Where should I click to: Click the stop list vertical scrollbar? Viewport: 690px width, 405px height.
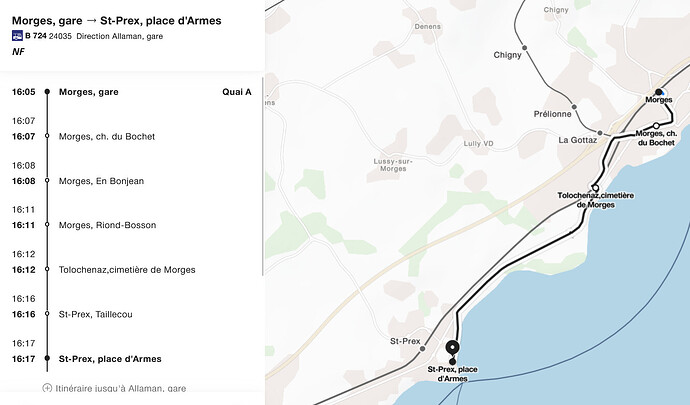coord(263,177)
